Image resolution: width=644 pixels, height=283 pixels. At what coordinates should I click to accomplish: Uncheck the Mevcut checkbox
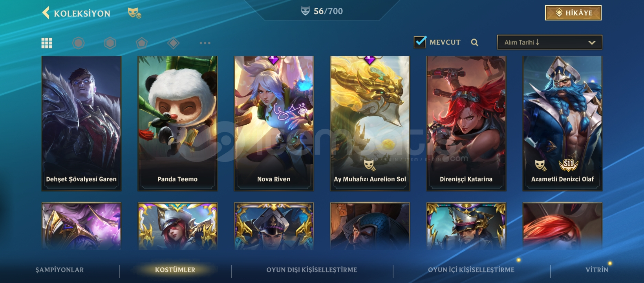420,42
